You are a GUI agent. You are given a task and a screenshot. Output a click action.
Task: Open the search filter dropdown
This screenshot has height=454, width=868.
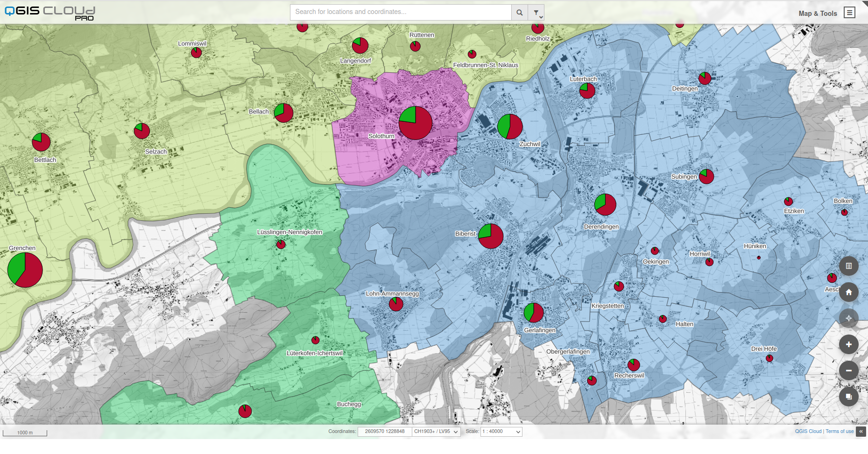(x=536, y=13)
